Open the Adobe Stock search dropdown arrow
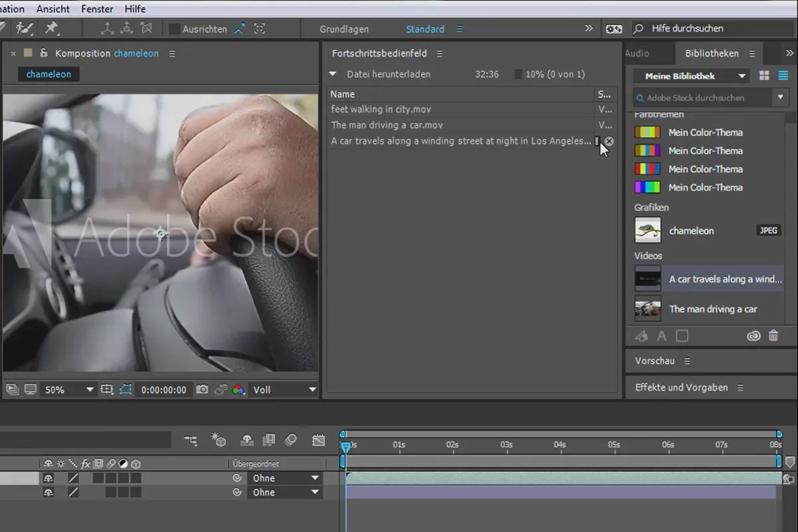The width and height of the screenshot is (798, 532). [x=781, y=98]
